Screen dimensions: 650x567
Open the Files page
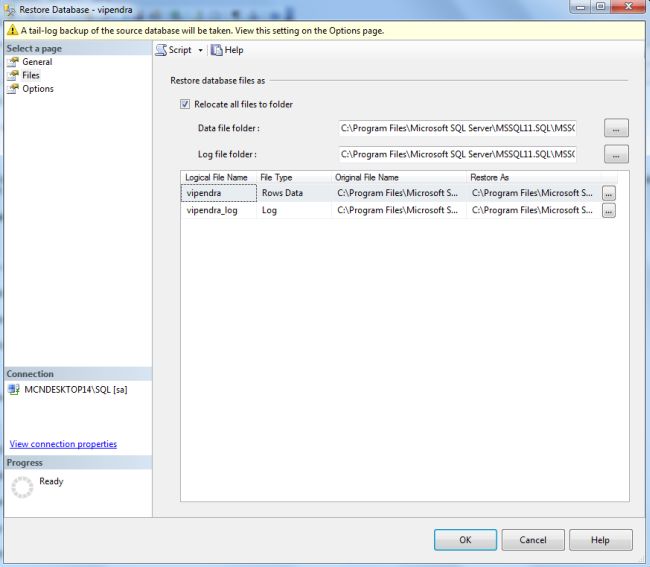click(x=31, y=75)
